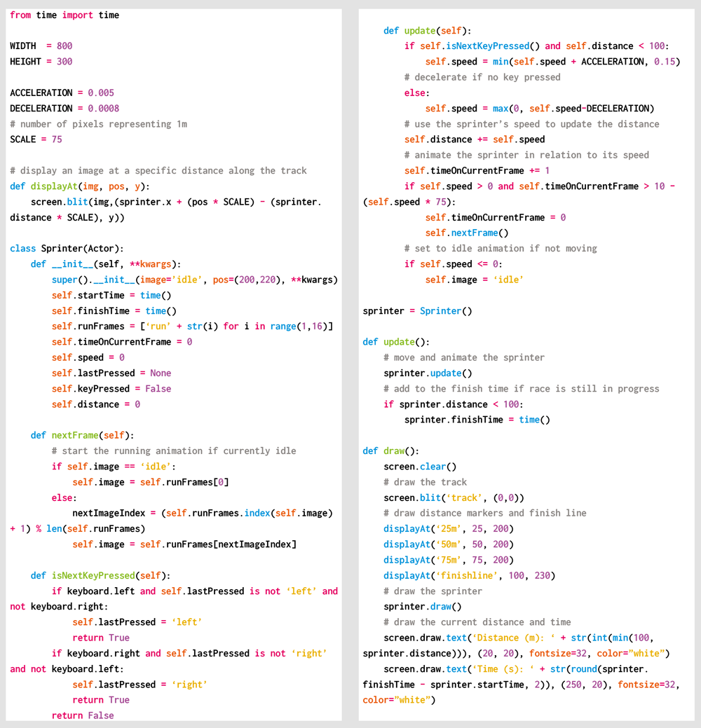Image resolution: width=701 pixels, height=728 pixels.
Task: Click the displayAt('finishline', 100, 230) line
Action: coord(469,575)
